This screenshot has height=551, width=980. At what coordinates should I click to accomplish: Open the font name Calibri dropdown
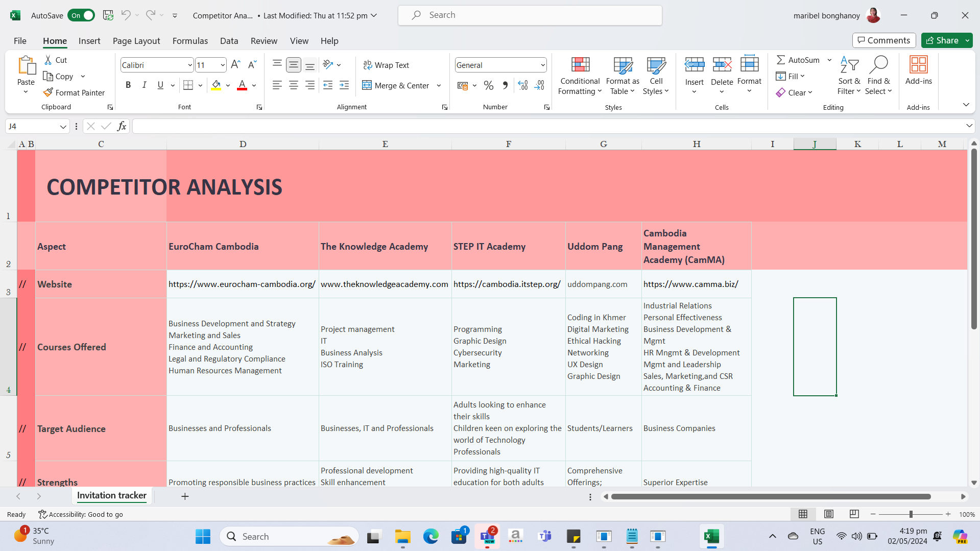tap(190, 65)
